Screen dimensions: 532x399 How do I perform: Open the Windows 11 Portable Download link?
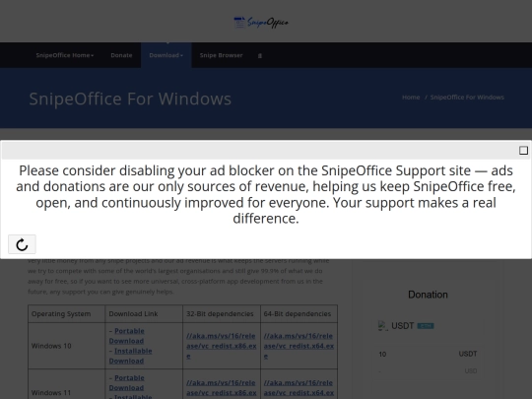click(x=127, y=382)
